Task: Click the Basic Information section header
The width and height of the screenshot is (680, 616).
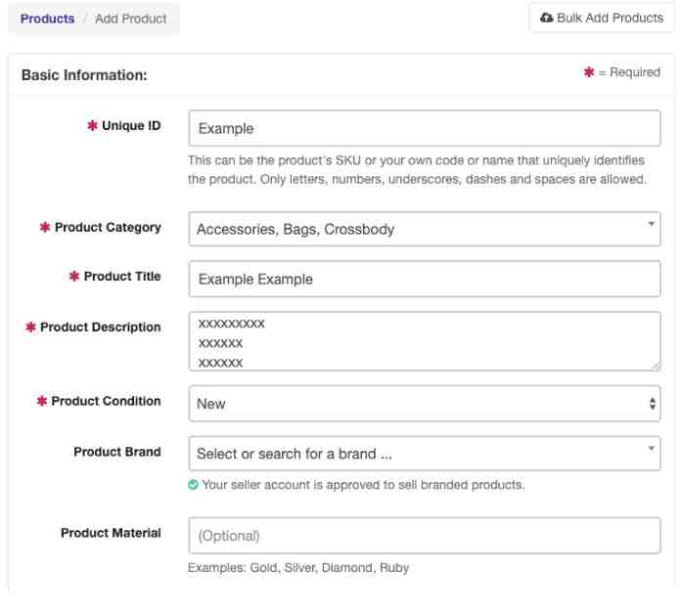Action: coord(84,75)
